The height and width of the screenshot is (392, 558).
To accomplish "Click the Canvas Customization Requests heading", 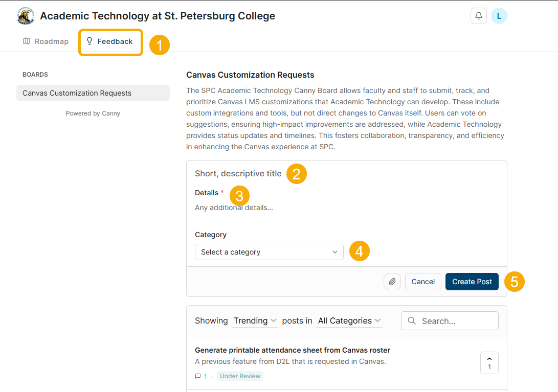I will tap(250, 75).
